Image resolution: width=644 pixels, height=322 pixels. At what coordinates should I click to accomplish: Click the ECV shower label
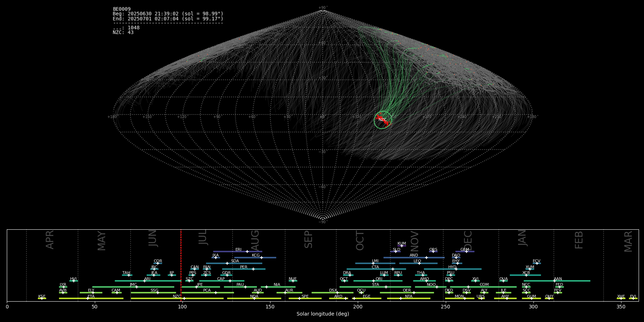click(536, 261)
